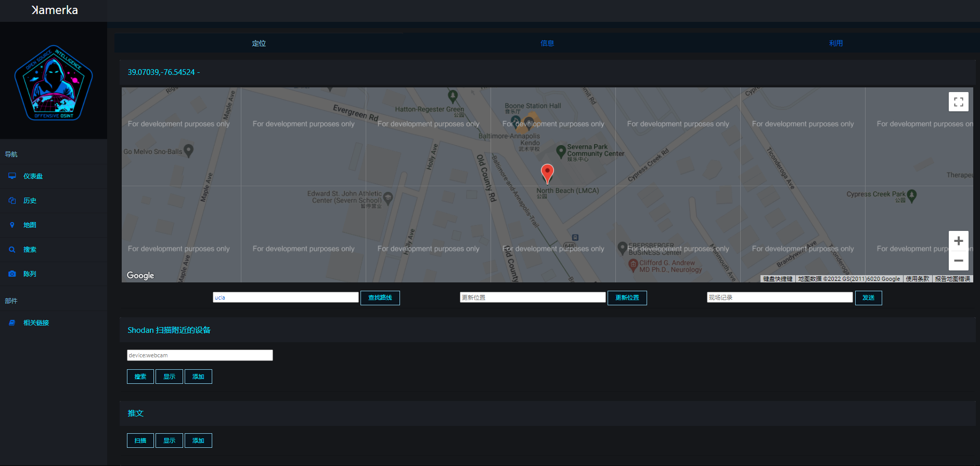Open the map 键盘快捷键 link
This screenshot has height=466, width=980.
(778, 279)
